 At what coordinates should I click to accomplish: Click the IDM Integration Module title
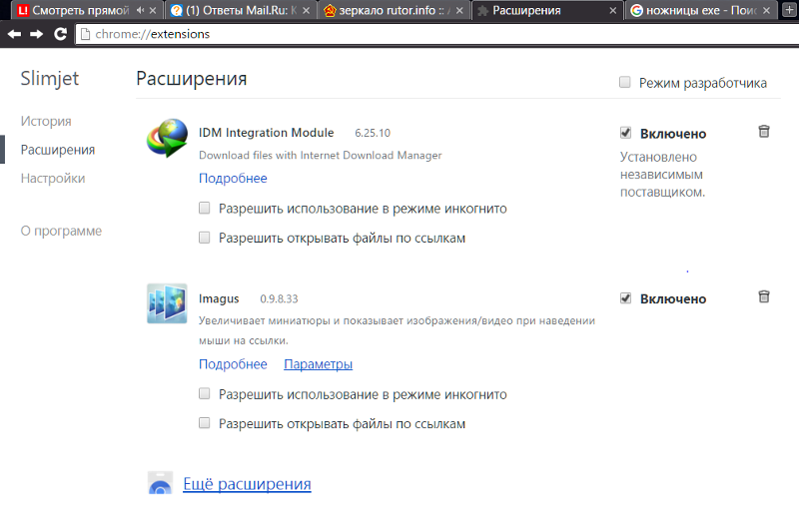[x=266, y=133]
